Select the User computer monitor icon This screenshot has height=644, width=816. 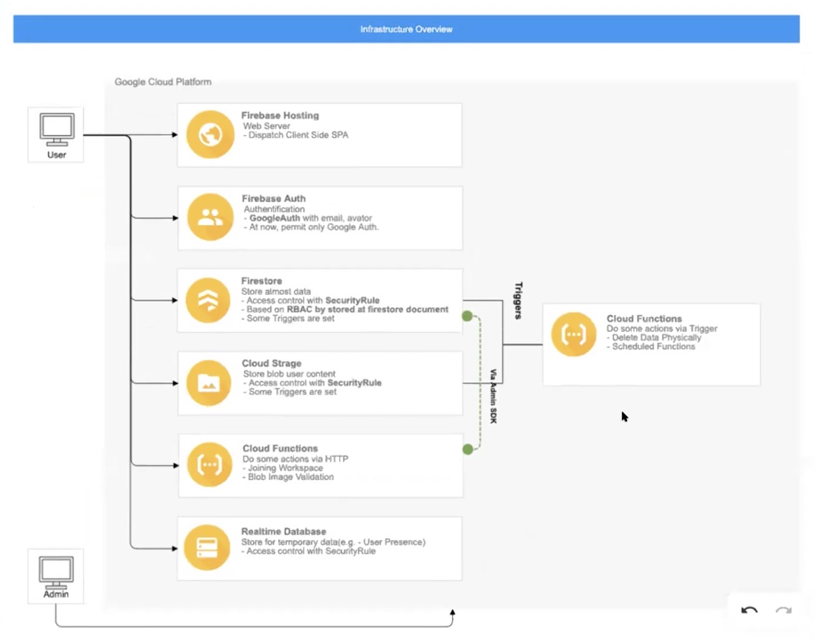click(x=57, y=130)
